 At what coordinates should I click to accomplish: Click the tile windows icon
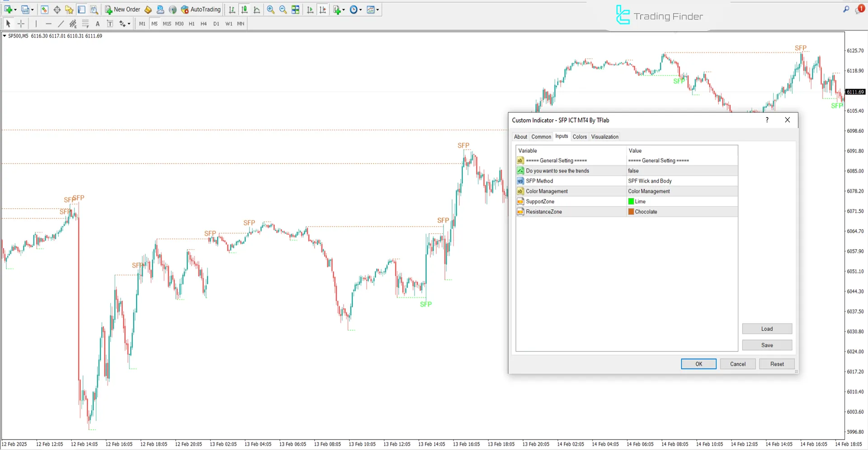pyautogui.click(x=295, y=9)
